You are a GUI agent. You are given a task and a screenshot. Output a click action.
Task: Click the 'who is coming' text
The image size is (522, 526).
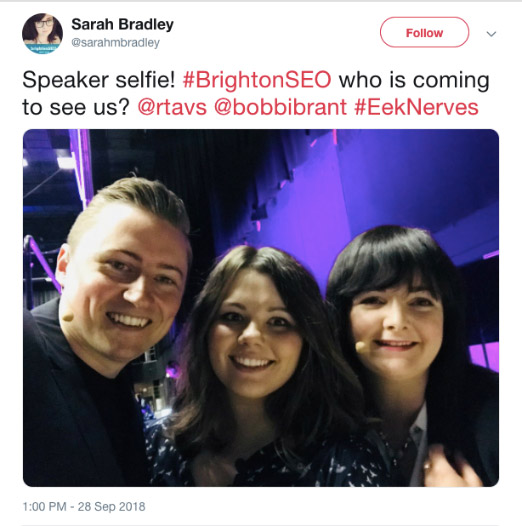(x=414, y=81)
